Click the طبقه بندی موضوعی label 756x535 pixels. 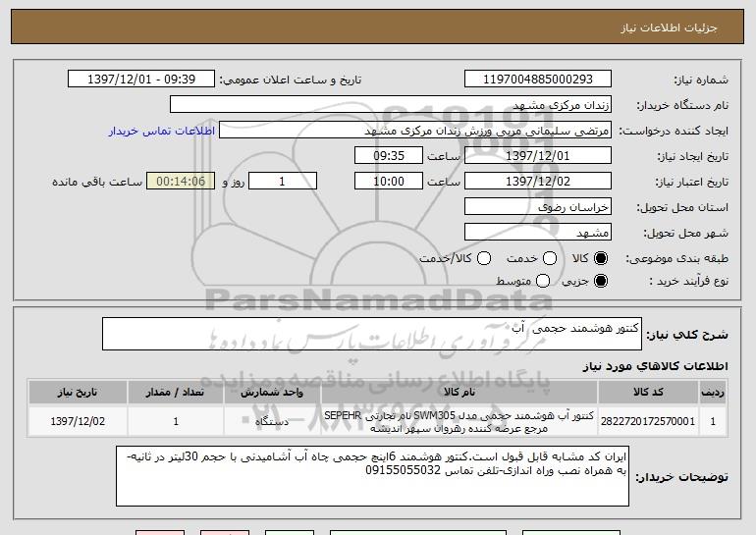tap(676, 259)
